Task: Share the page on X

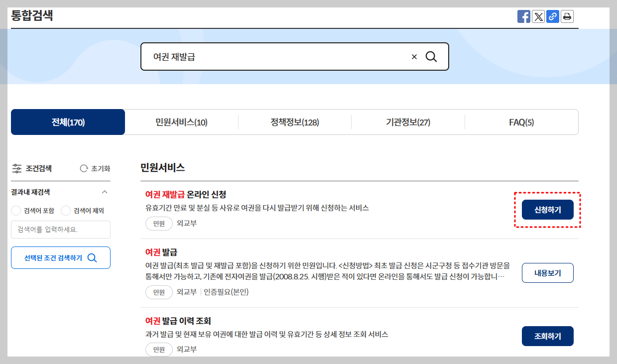Action: (x=538, y=16)
